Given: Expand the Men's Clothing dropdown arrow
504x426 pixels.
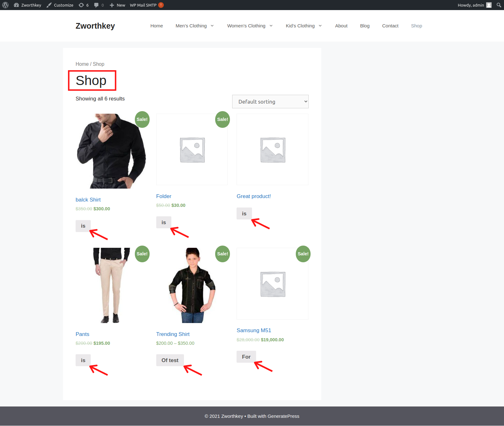Looking at the screenshot, I should point(212,26).
